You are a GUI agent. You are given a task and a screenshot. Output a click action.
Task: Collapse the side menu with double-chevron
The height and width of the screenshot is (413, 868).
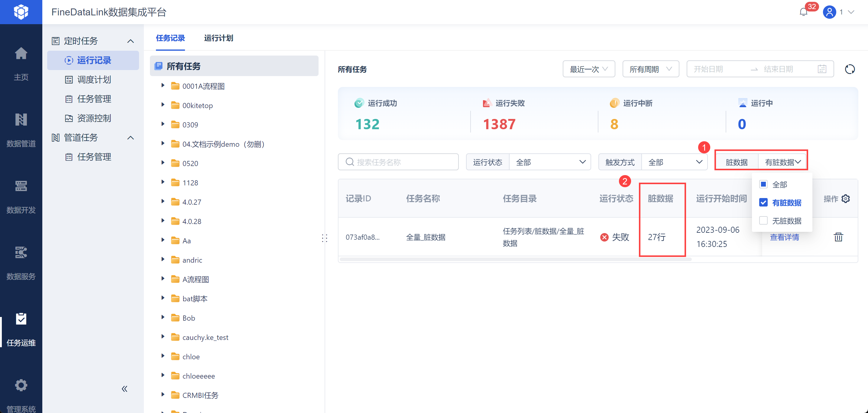click(x=124, y=389)
